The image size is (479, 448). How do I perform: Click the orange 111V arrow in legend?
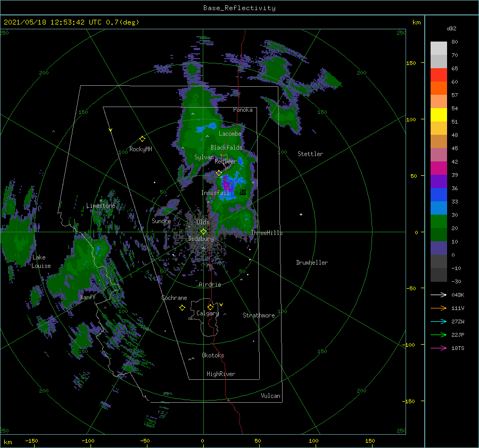(x=439, y=308)
